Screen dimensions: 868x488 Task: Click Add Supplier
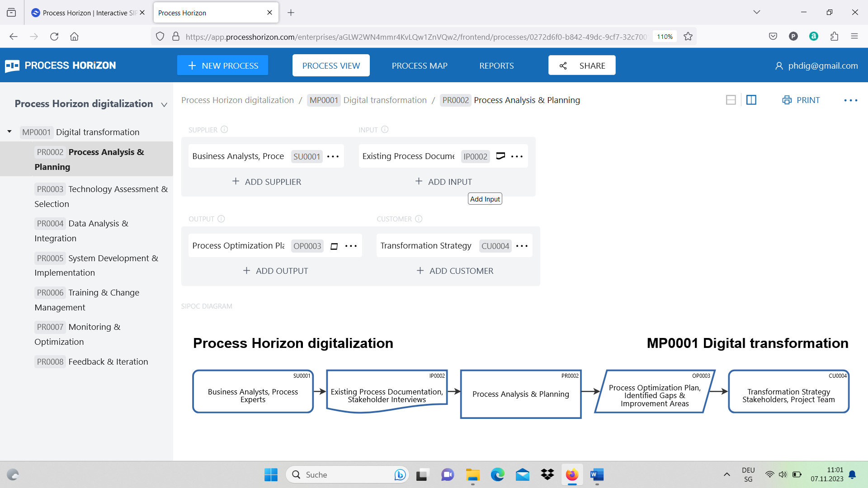click(267, 182)
